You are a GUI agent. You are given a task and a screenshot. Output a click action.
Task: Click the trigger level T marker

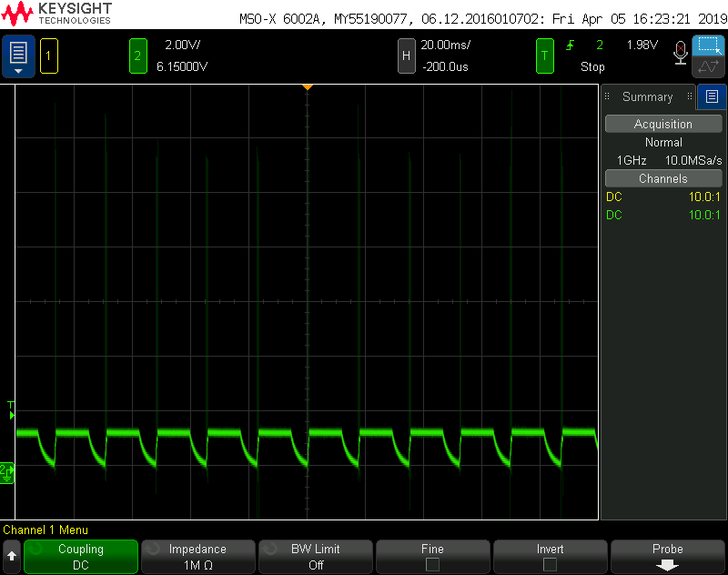click(x=11, y=410)
